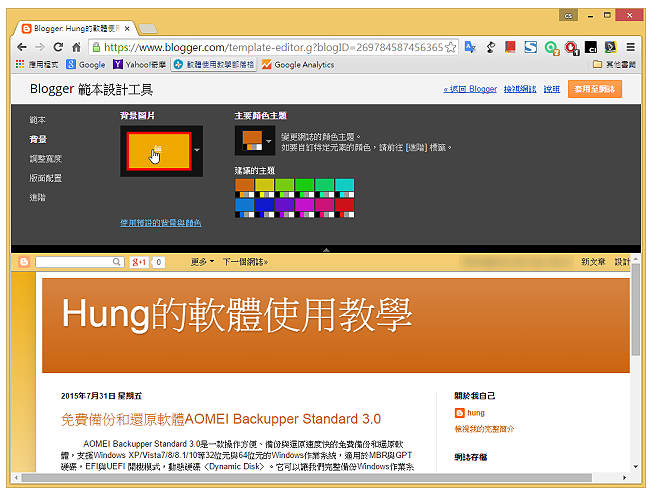Choose the pink suggested theme swatch
The height and width of the screenshot is (494, 657).
tap(325, 208)
